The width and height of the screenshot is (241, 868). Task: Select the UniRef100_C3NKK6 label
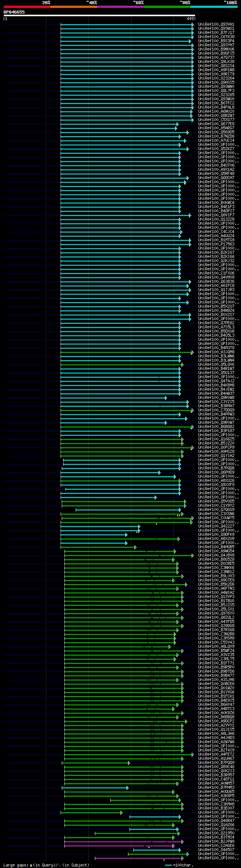pyautogui.click(x=216, y=568)
